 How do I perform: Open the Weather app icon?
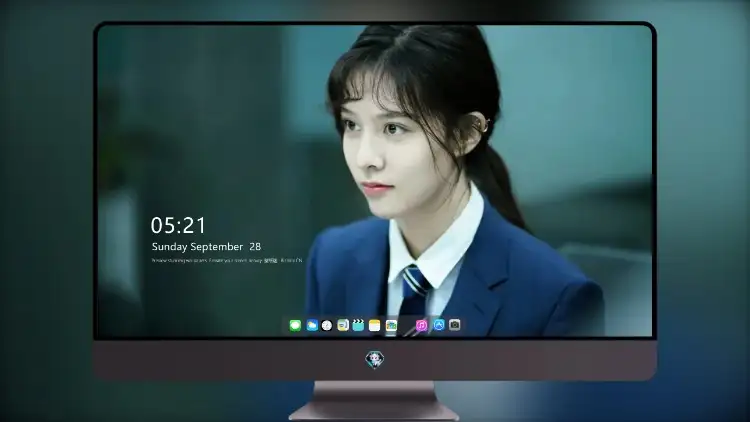[x=312, y=326]
